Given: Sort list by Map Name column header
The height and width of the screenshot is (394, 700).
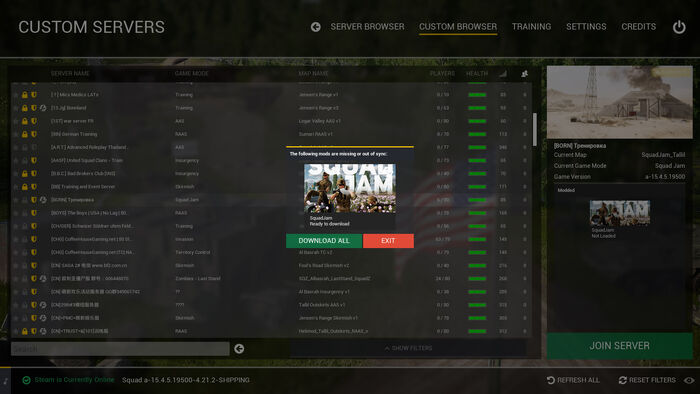Looking at the screenshot, I should 313,74.
